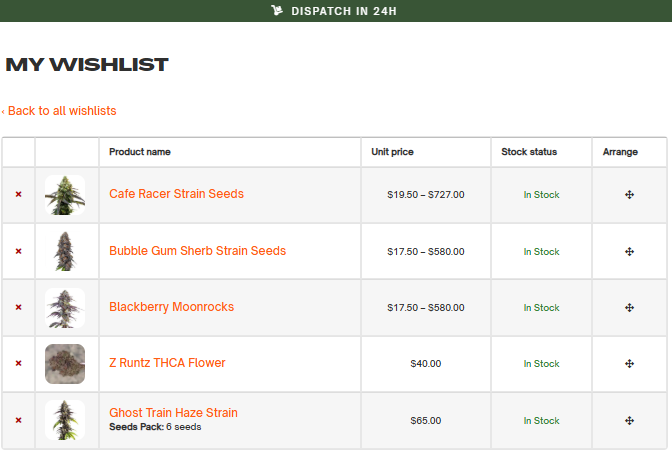Click the Z Runtz flower thumbnail
Viewport: 672px width, 457px height.
(x=65, y=364)
